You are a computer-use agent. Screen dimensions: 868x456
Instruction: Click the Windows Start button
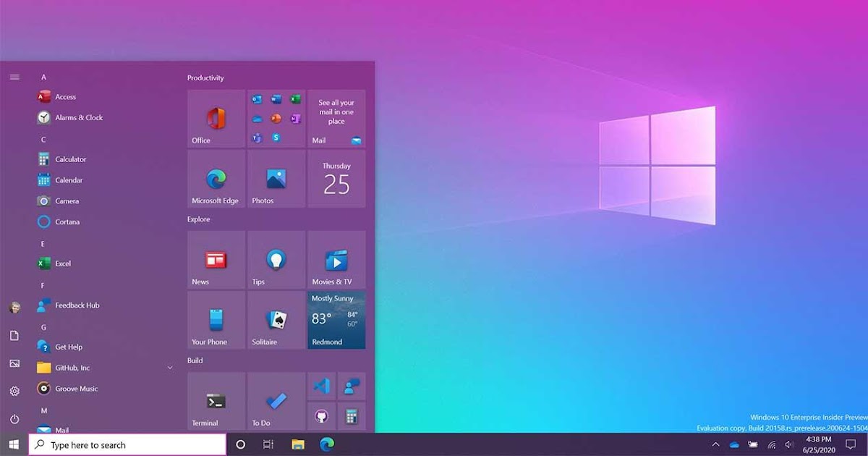(x=14, y=444)
